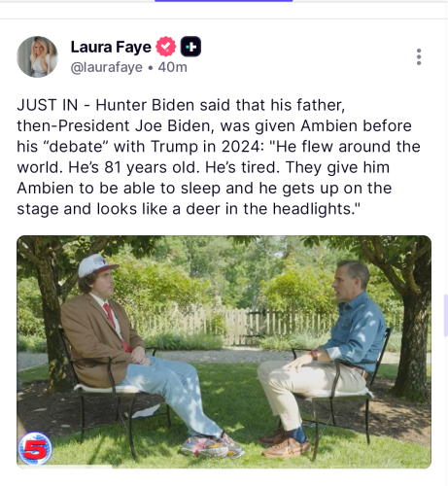
Task: Click the colorful sneakers in the video
Action: click(212, 445)
